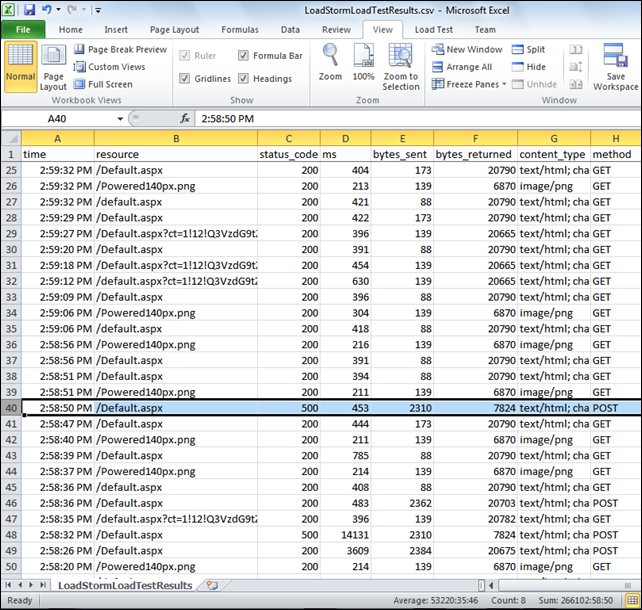The height and width of the screenshot is (610, 642).
Task: Open the Page Layout ribbon tab
Action: pyautogui.click(x=174, y=29)
